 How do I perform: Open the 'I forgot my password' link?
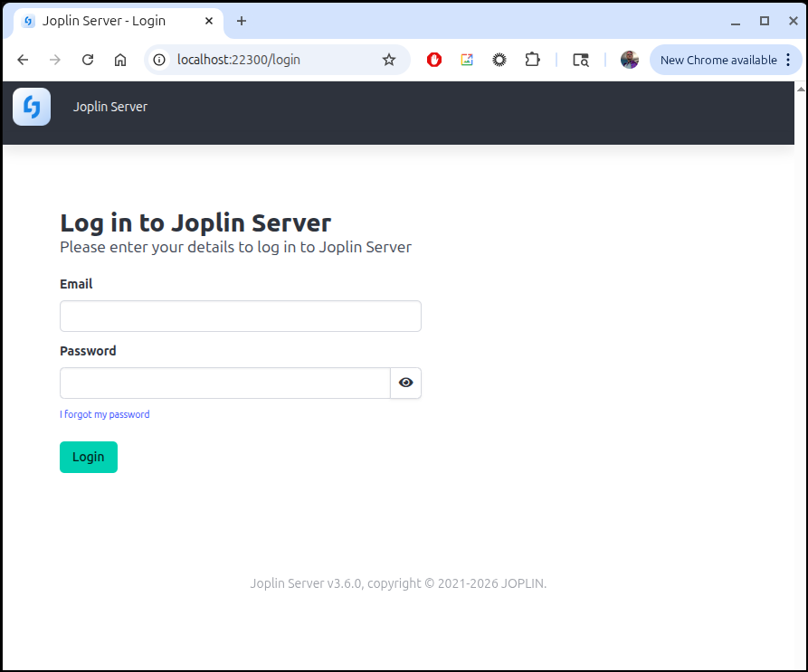tap(104, 414)
